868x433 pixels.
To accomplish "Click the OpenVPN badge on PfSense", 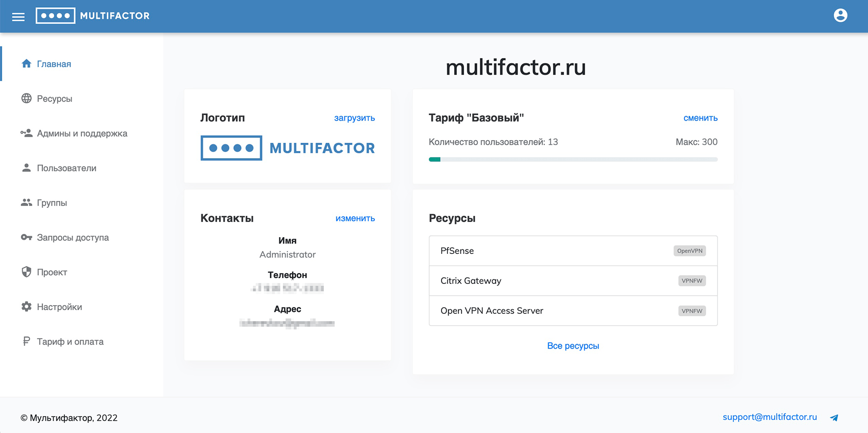I will coord(689,251).
